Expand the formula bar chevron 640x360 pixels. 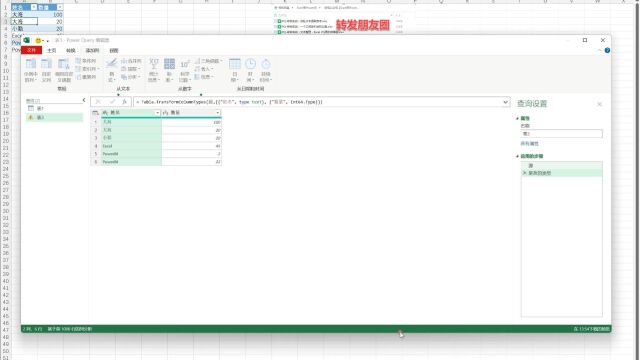[x=505, y=102]
